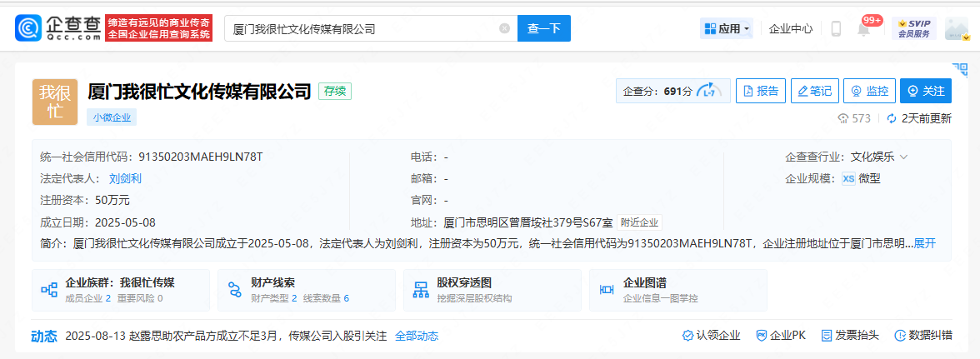
Task: Open legal representative 刘剑利 link
Action: click(x=125, y=178)
